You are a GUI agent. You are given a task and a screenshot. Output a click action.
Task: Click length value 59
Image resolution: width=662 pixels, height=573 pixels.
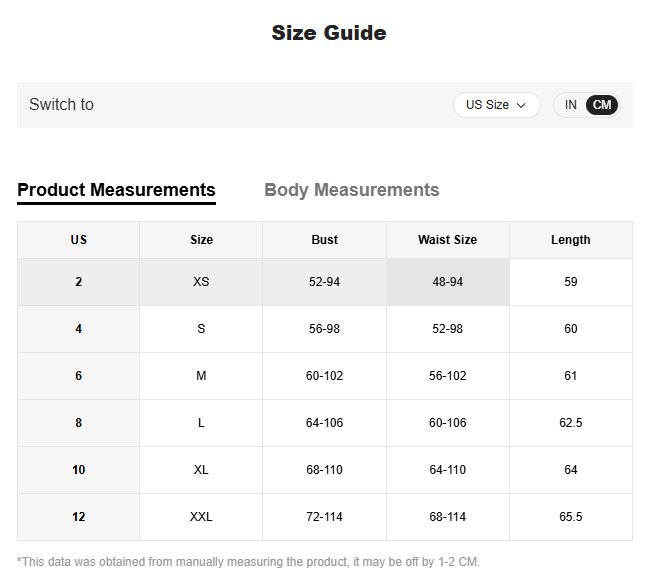(571, 282)
